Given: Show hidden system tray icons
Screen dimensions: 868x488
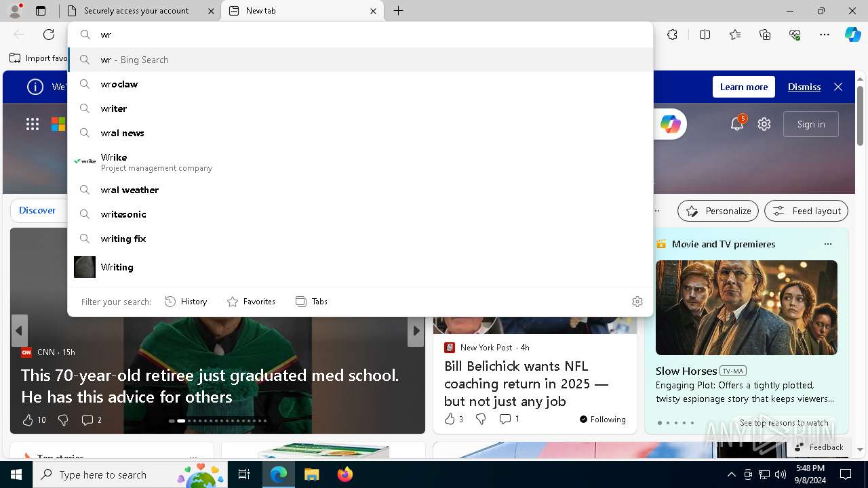Looking at the screenshot, I should [x=731, y=474].
